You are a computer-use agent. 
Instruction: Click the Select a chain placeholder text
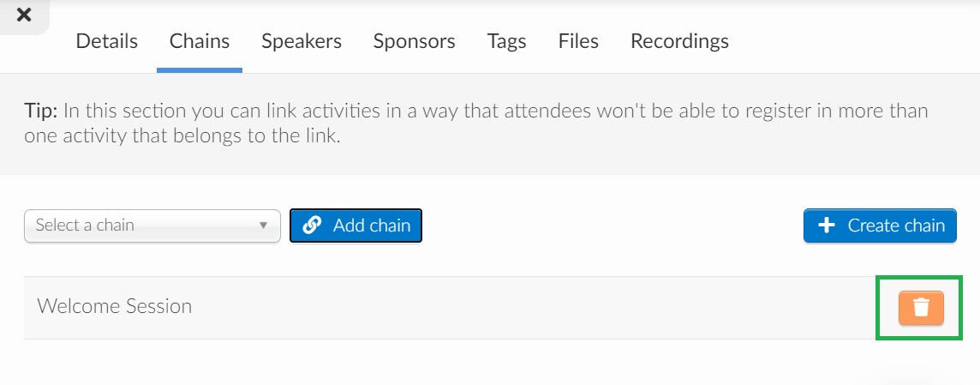click(85, 226)
